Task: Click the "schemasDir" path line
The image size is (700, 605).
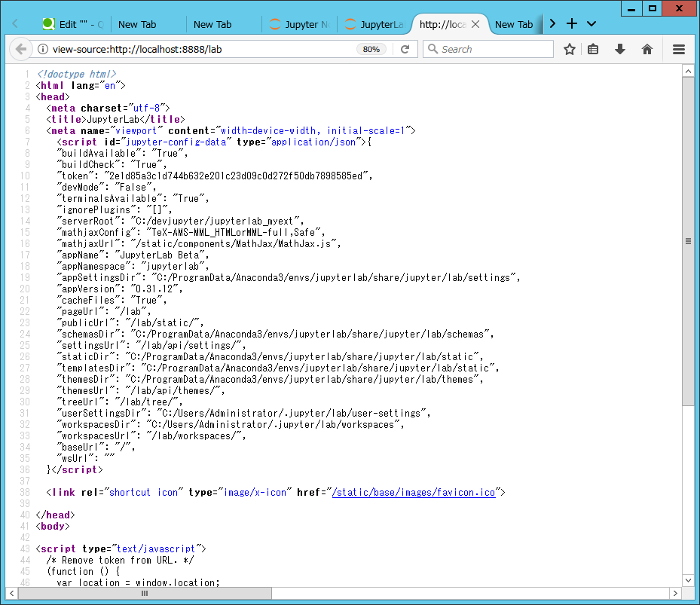Action: (275, 334)
